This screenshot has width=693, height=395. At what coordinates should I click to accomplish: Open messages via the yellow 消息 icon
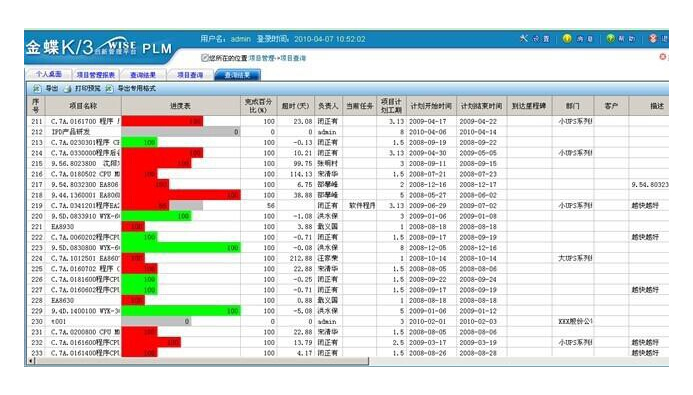tap(567, 39)
